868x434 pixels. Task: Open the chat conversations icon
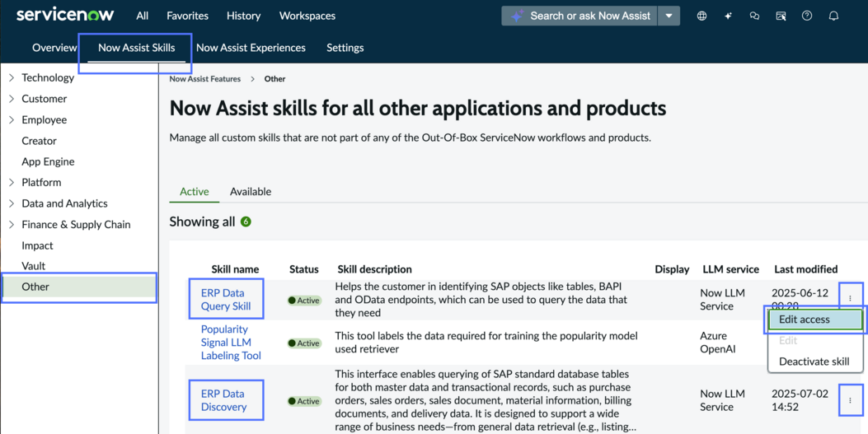(x=754, y=16)
